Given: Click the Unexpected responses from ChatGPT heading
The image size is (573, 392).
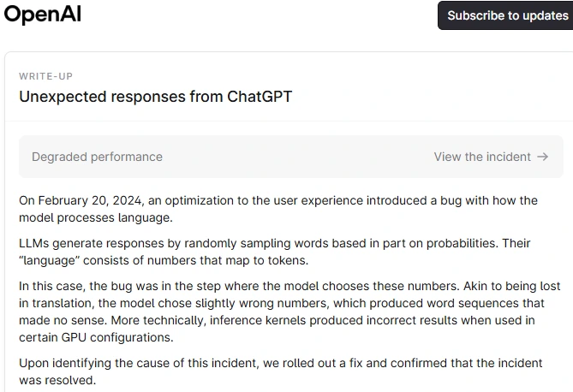Looking at the screenshot, I should (156, 97).
